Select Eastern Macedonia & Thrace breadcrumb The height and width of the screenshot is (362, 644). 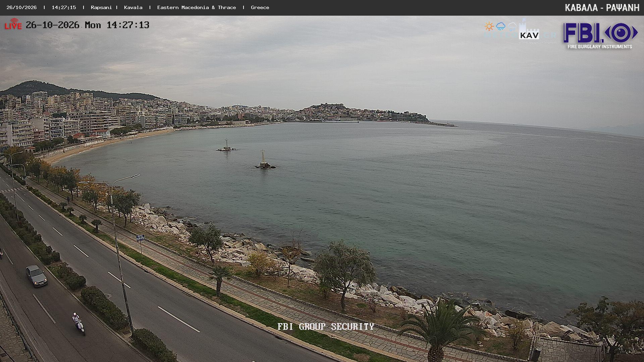pyautogui.click(x=197, y=7)
